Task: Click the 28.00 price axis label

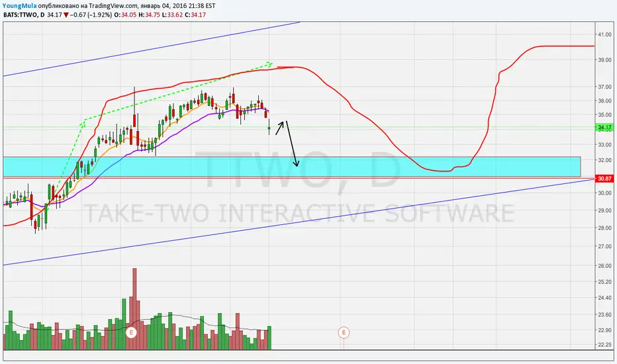Action: point(605,228)
